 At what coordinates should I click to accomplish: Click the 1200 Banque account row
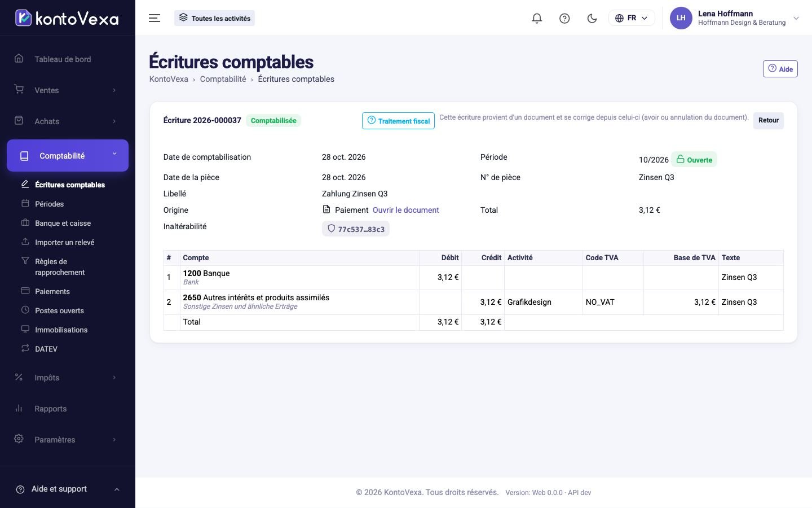tap(473, 278)
